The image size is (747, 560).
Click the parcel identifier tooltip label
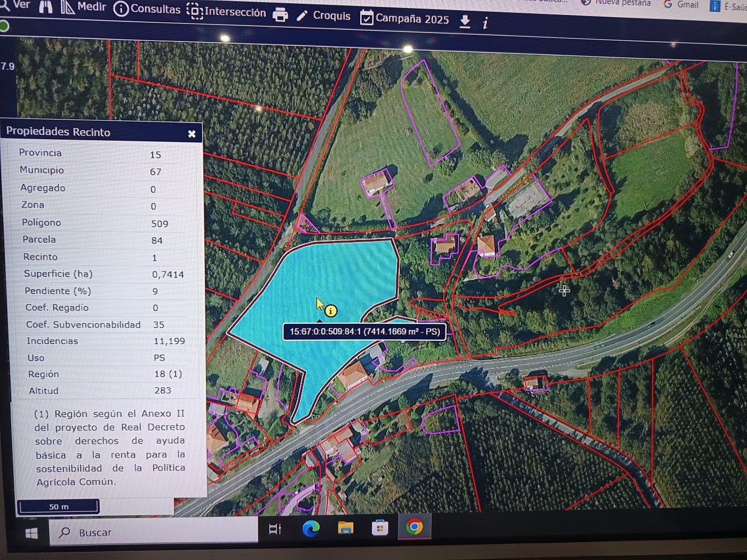364,331
